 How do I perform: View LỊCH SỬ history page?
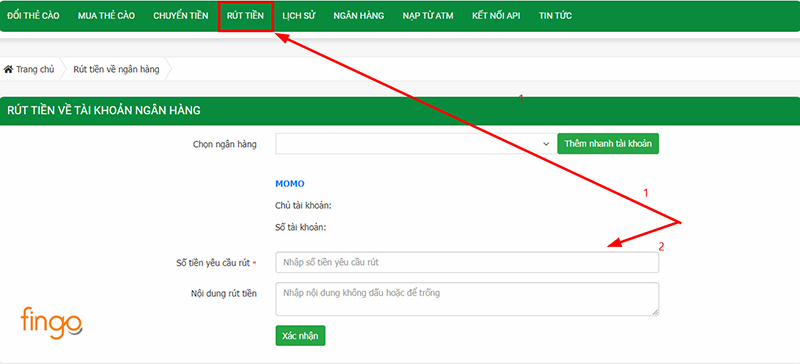[x=298, y=16]
